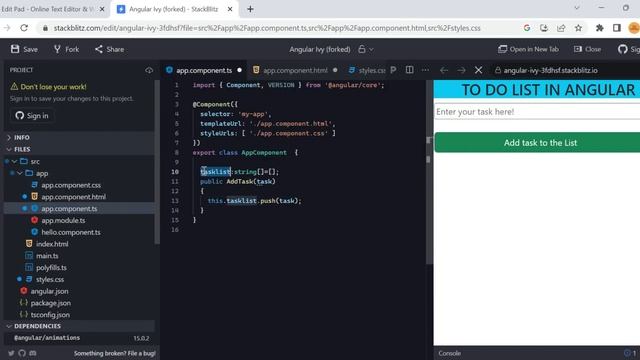Click the browser address bar

point(267,28)
